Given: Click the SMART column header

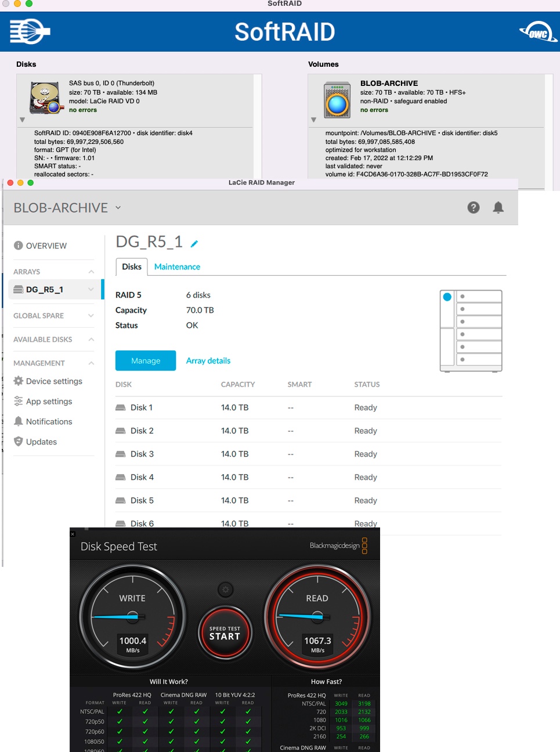Looking at the screenshot, I should (x=299, y=385).
